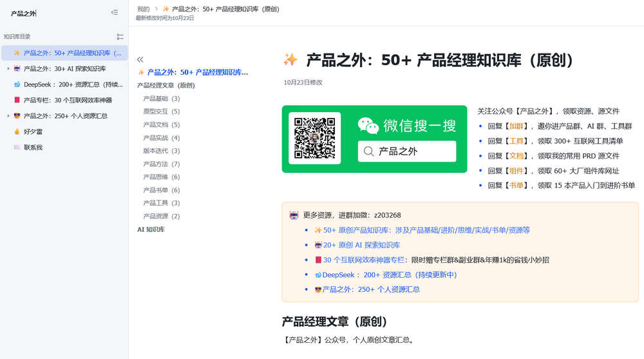Click the icon next to 联系我
Viewport: 644px width, 359px height.
point(17,147)
